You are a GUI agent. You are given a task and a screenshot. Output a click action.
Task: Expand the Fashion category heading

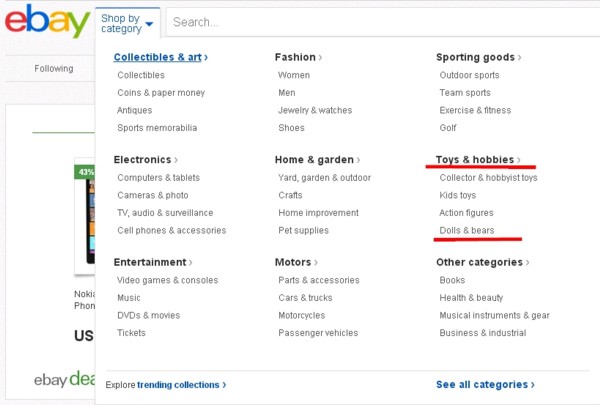click(x=298, y=57)
